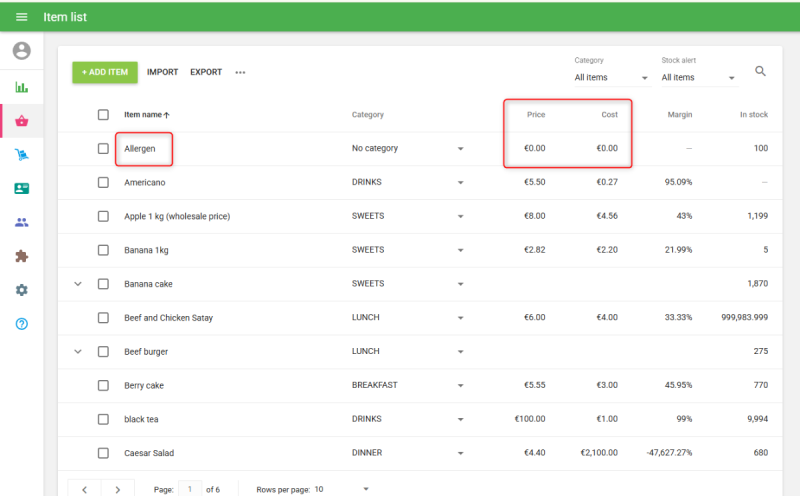Screen dimensions: 800x496
Task: Select the Allergen row checkbox
Action: [x=103, y=149]
